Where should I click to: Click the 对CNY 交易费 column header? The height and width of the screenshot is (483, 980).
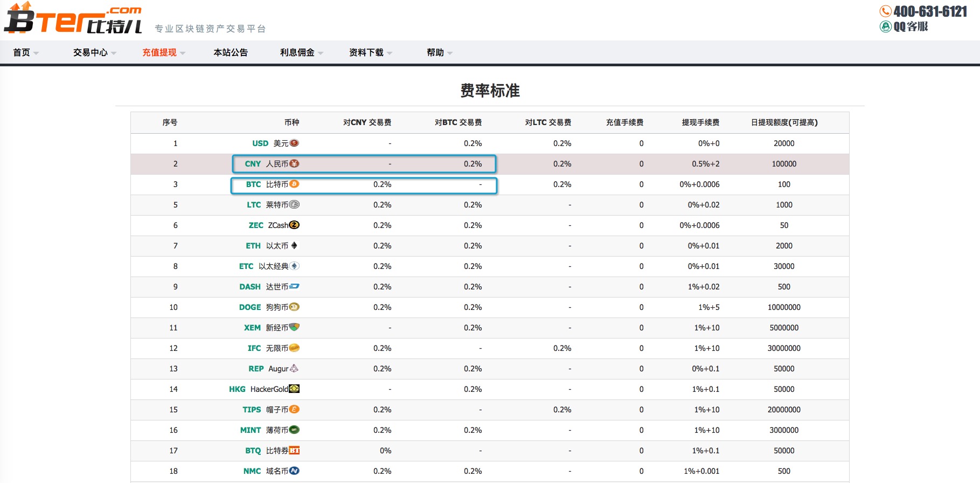click(367, 122)
